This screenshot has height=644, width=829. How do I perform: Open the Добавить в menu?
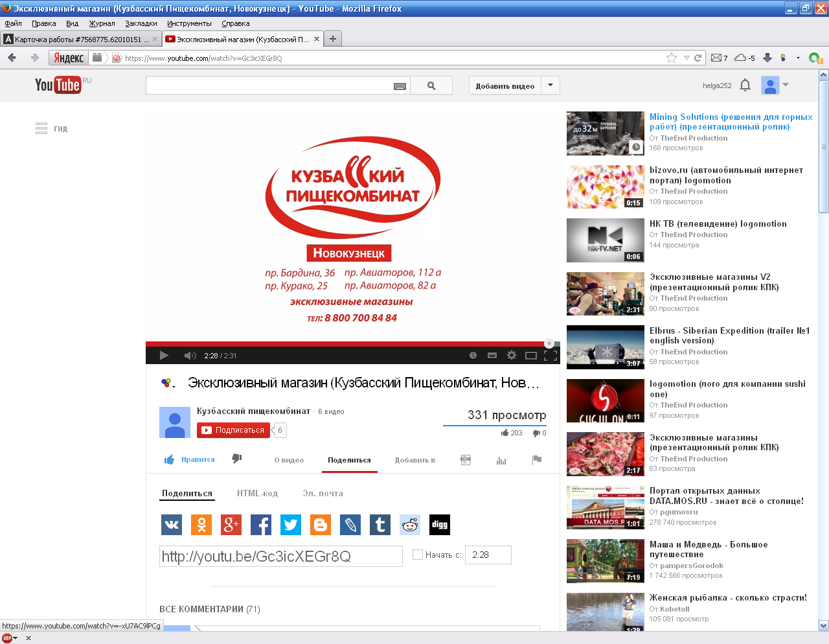coord(415,460)
